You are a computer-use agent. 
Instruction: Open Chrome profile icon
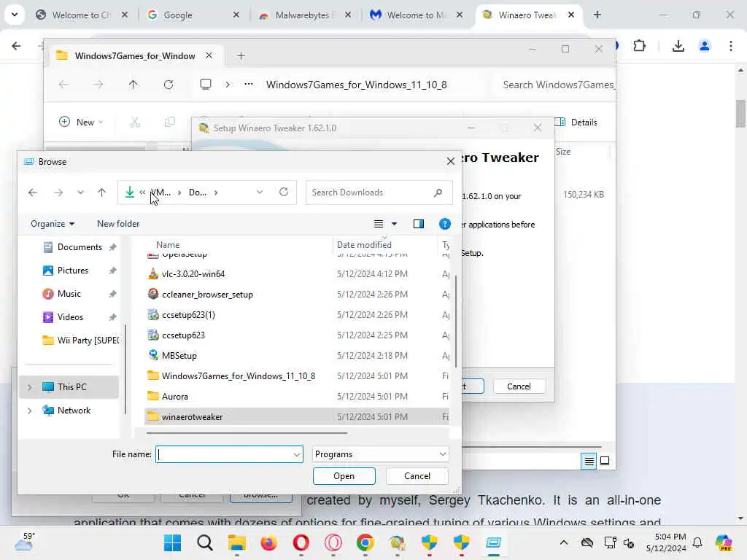704,46
